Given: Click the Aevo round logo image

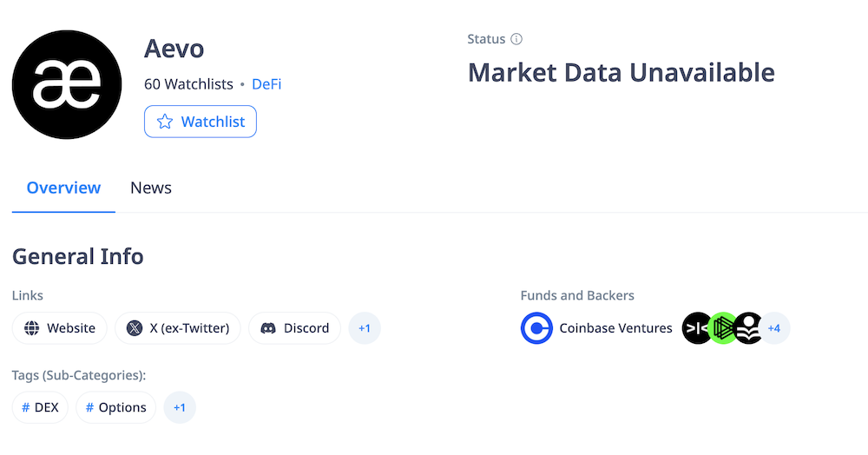Looking at the screenshot, I should [68, 83].
